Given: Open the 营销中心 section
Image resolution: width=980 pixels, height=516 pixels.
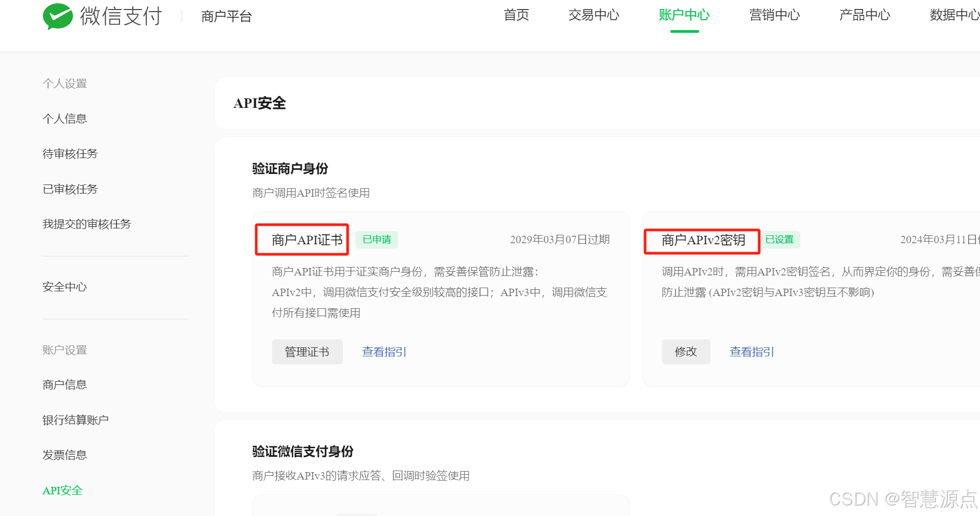Looking at the screenshot, I should (x=774, y=15).
